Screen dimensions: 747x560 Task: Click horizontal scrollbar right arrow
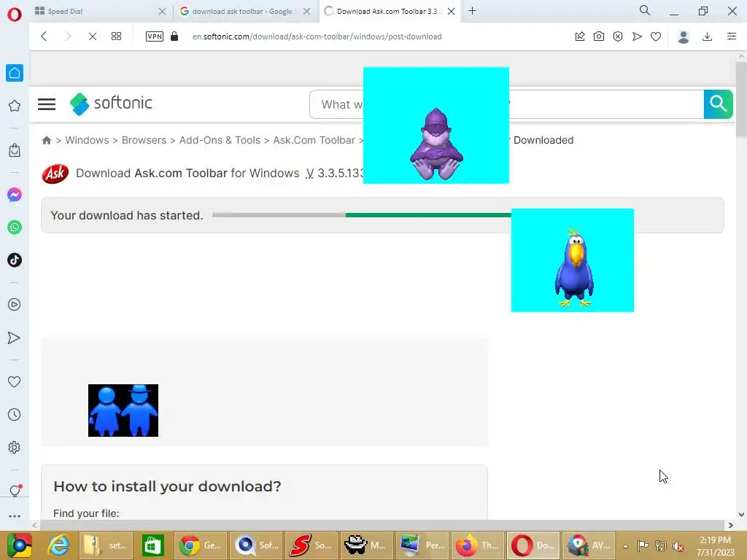pyautogui.click(x=731, y=525)
